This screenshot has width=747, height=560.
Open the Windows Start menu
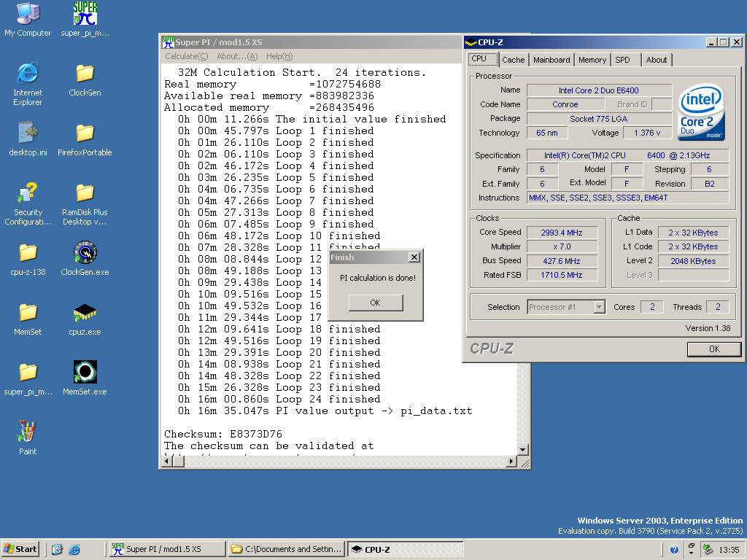coord(20,549)
